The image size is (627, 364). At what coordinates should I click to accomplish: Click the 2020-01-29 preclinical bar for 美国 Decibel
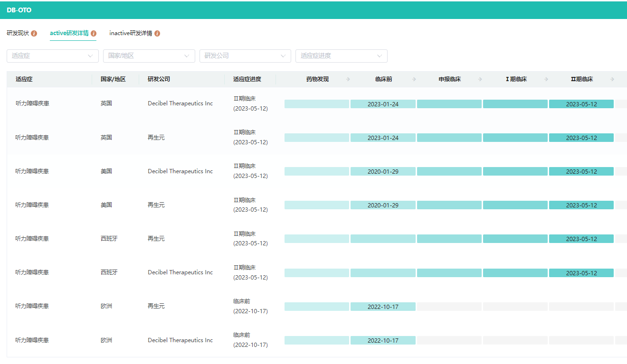[383, 172]
